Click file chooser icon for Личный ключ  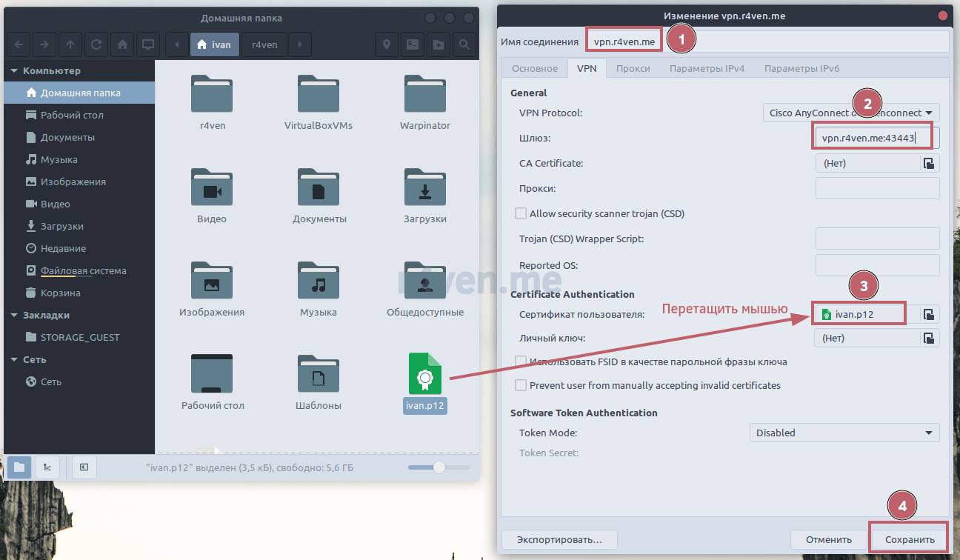[929, 339]
